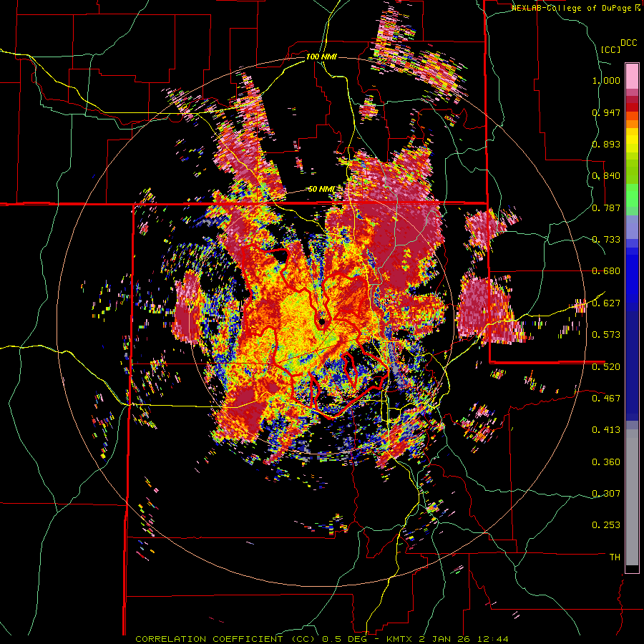Click the gray lower segment of the color bar
644x644 pixels.
pos(632,497)
